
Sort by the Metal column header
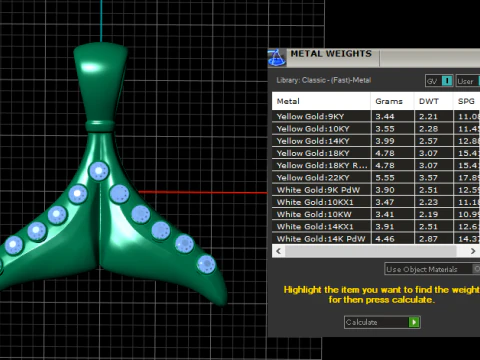click(x=321, y=101)
